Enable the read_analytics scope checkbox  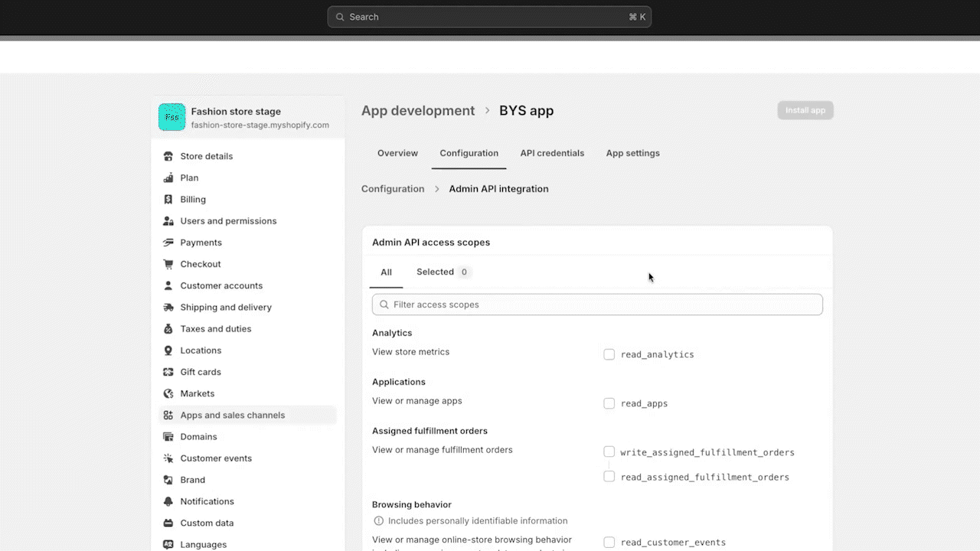pyautogui.click(x=609, y=354)
